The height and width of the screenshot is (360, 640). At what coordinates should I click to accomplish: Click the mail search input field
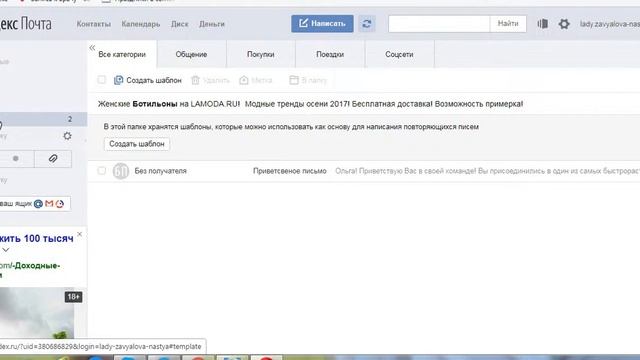click(x=439, y=24)
